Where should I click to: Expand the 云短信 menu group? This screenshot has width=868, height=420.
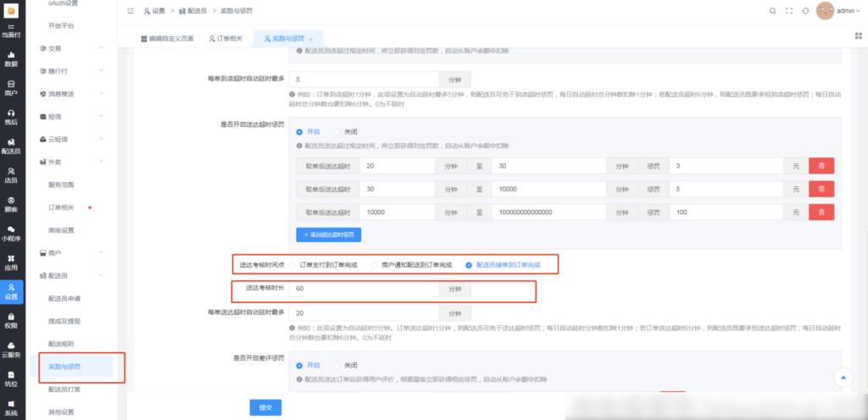point(71,139)
